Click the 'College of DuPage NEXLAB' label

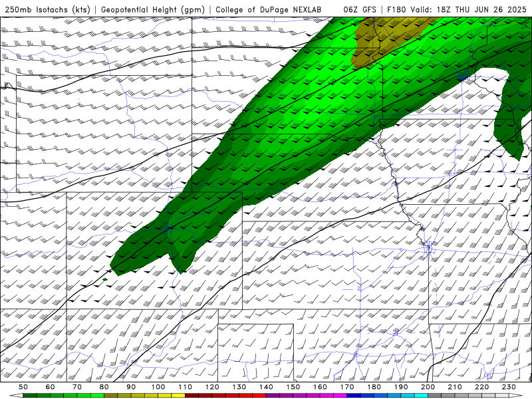point(268,9)
